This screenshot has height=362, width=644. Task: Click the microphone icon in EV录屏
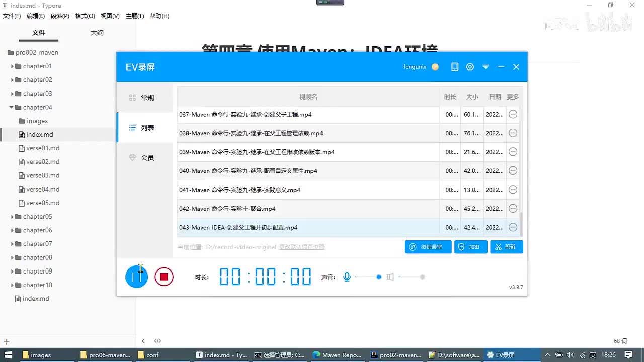coord(347,277)
